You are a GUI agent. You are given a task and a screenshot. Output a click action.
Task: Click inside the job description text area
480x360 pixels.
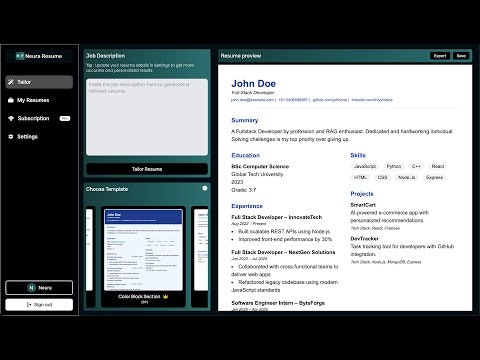point(147,117)
